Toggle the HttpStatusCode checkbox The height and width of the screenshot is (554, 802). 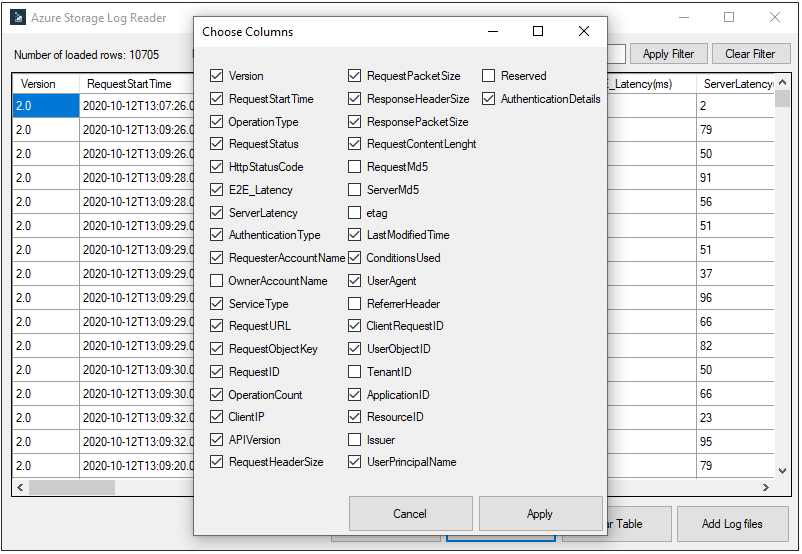tap(216, 167)
